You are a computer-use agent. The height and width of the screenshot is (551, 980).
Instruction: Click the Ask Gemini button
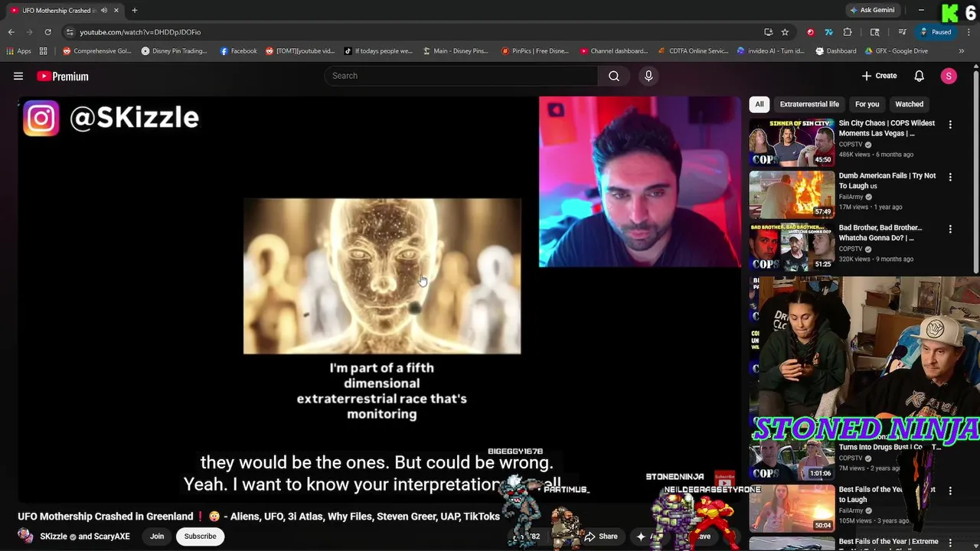871,11
